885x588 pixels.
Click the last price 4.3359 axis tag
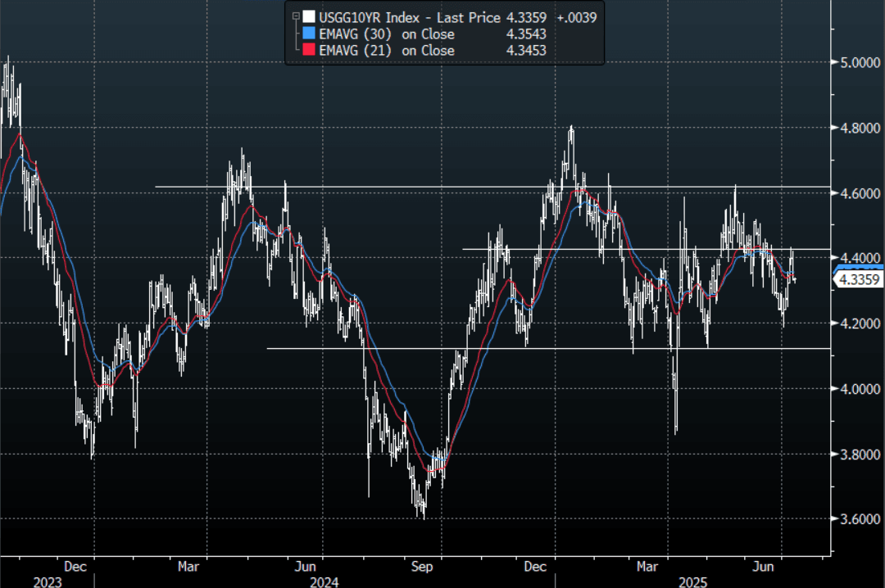tap(857, 280)
